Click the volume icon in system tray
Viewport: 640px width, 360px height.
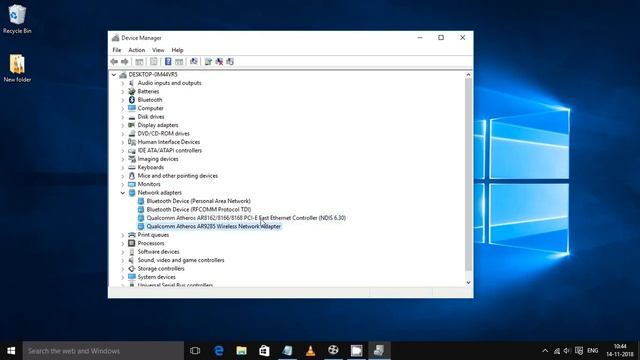click(x=567, y=351)
